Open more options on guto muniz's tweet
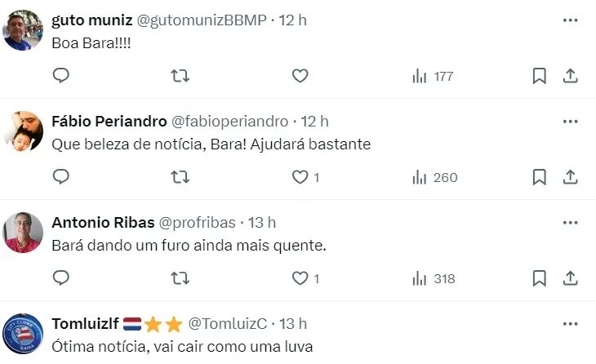596x364 pixels. point(571,19)
